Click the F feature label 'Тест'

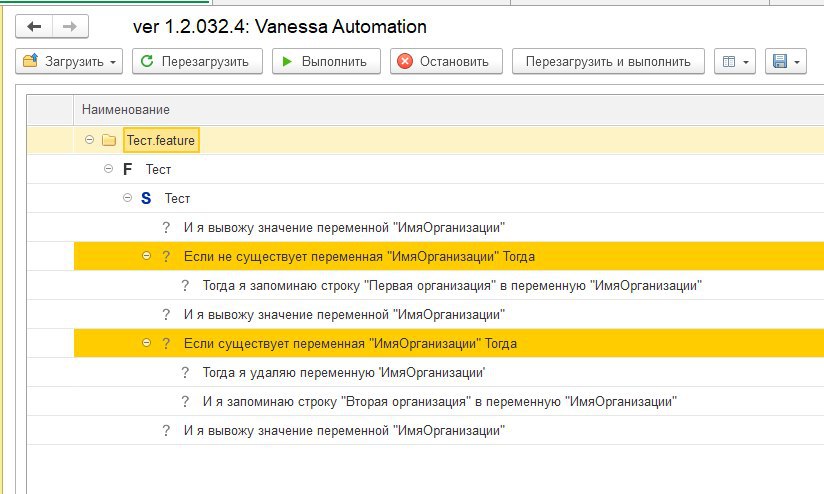pyautogui.click(x=158, y=169)
